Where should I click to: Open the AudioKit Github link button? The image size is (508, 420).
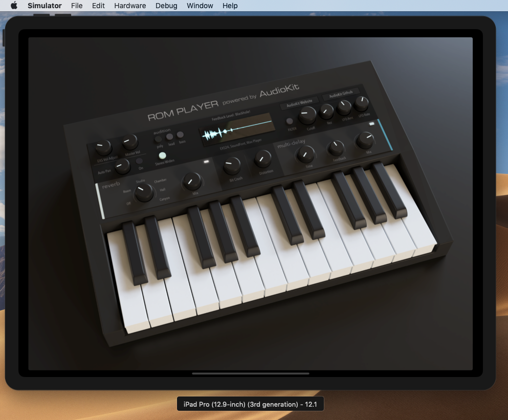click(x=341, y=94)
